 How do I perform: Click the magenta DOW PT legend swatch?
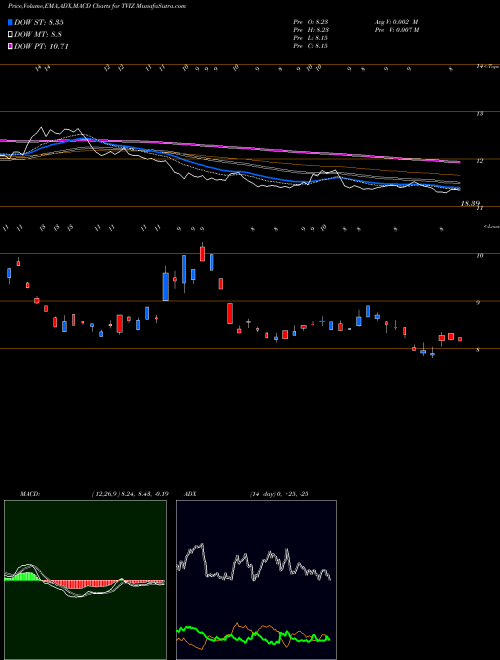[x=11, y=46]
